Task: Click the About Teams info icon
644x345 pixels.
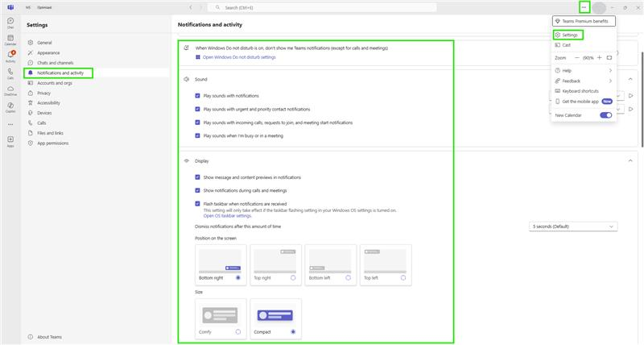Action: pyautogui.click(x=31, y=337)
